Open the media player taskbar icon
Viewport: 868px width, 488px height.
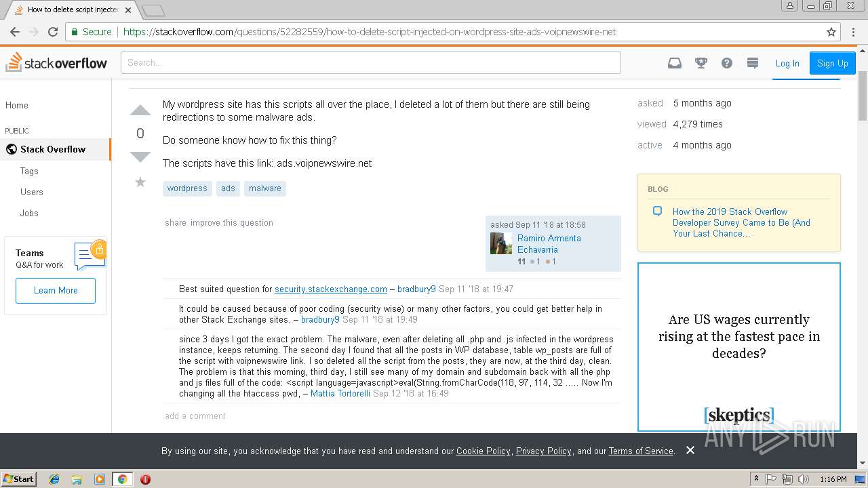click(x=100, y=479)
